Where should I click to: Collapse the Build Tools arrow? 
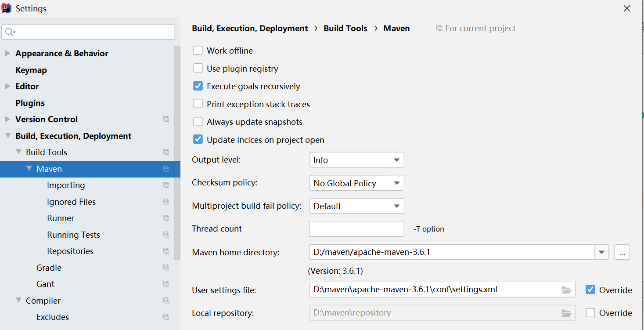click(x=18, y=152)
